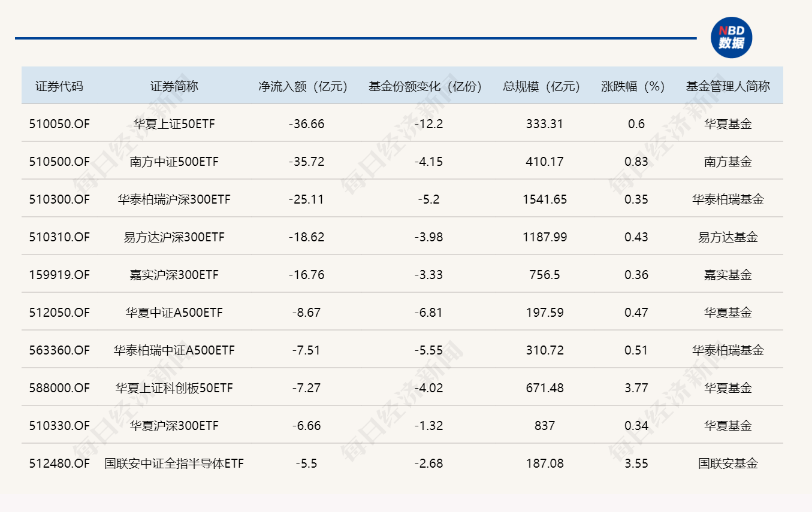812x512 pixels.
Task: Click share change value -4.15
Action: click(428, 162)
